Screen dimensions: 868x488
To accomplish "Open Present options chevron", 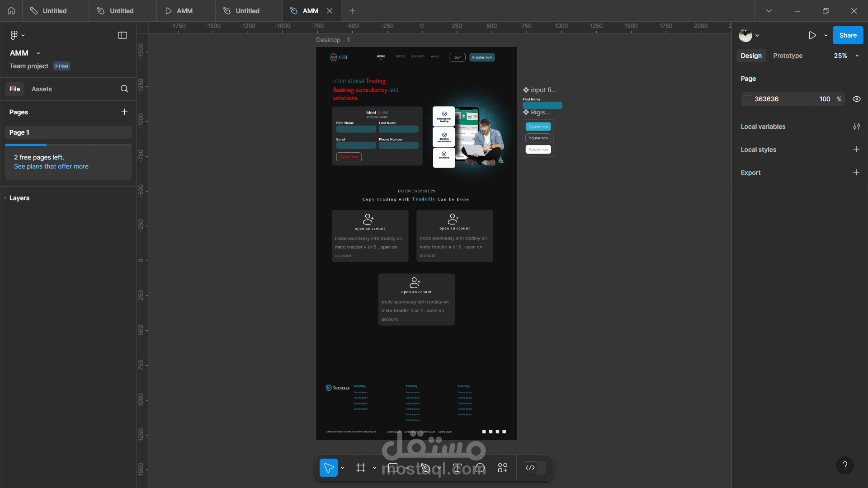I will (826, 35).
